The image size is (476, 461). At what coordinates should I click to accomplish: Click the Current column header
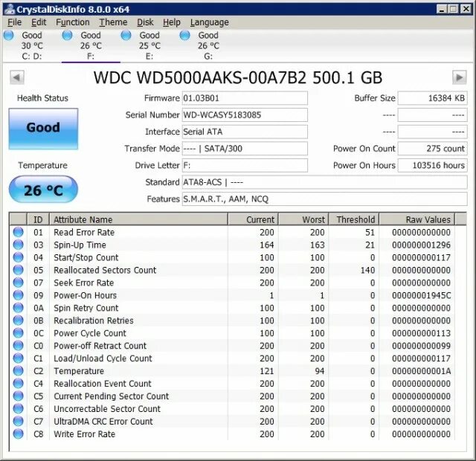click(x=253, y=219)
